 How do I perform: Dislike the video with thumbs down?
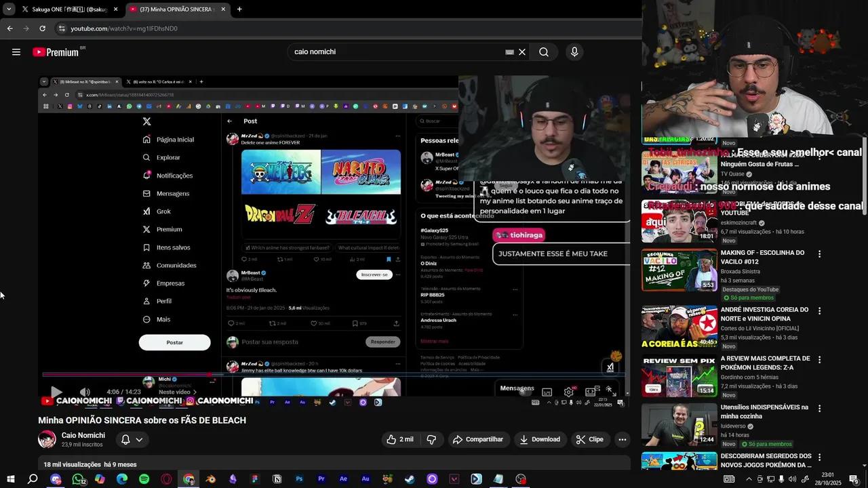coord(431,439)
